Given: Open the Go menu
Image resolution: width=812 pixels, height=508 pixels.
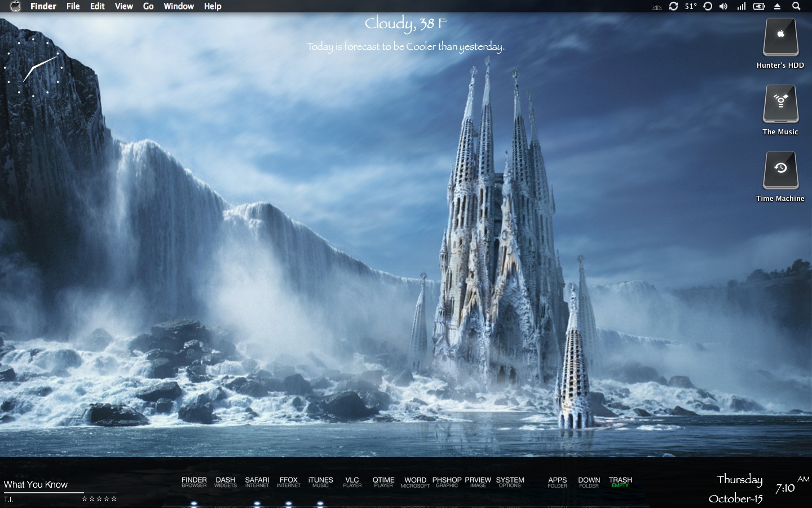Looking at the screenshot, I should click(x=148, y=6).
